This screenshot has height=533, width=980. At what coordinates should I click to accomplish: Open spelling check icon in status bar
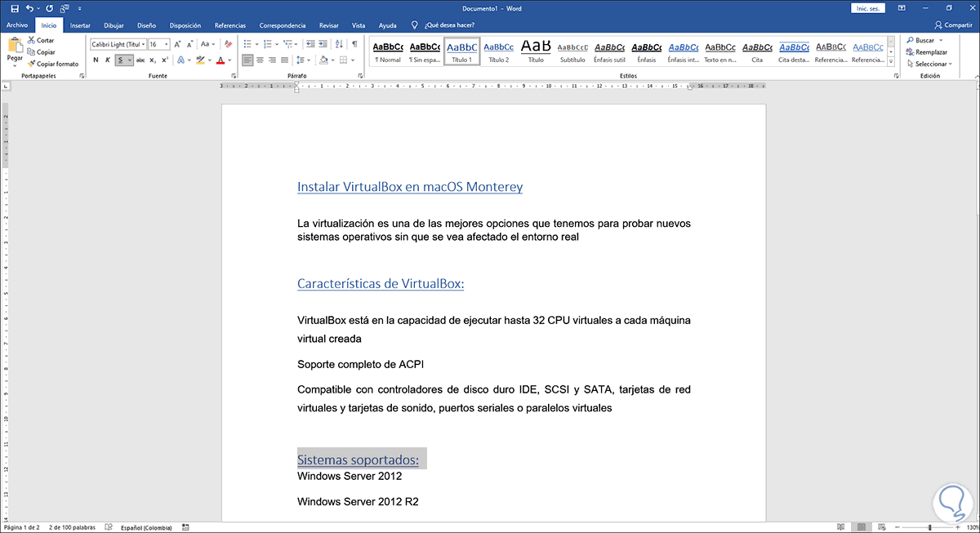point(109,527)
